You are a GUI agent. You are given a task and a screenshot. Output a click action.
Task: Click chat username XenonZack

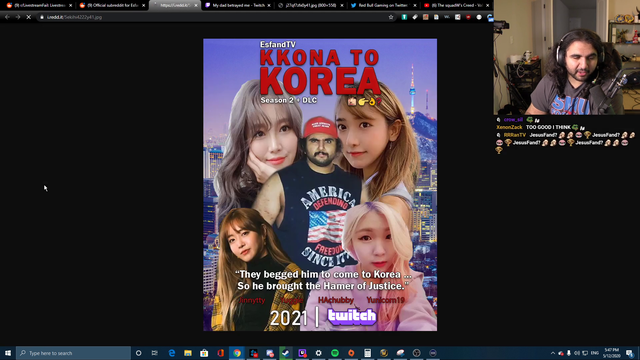click(509, 127)
